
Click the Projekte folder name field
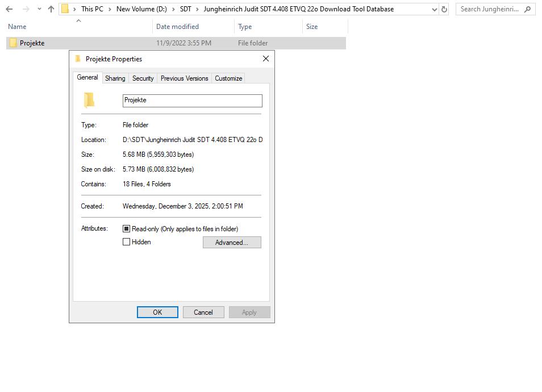[x=192, y=101]
